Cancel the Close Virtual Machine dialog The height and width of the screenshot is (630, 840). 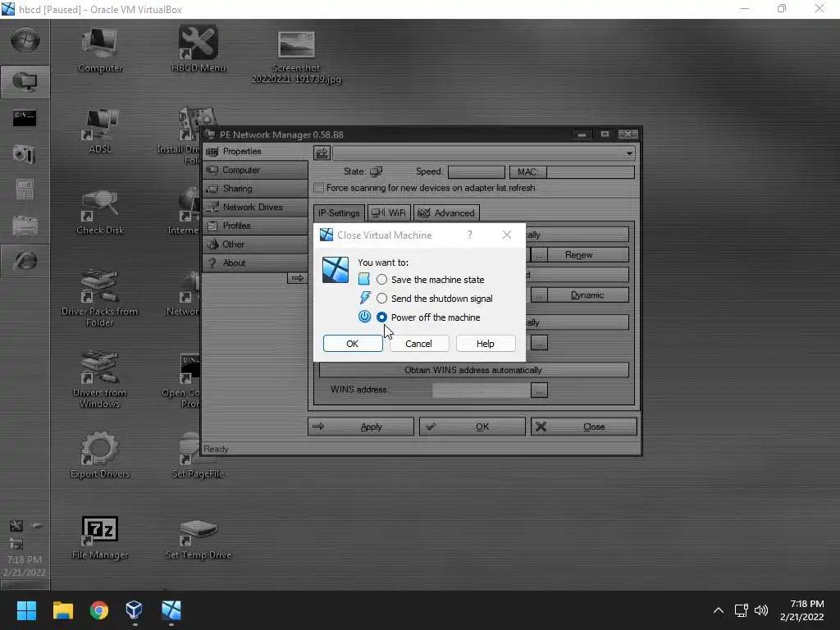pyautogui.click(x=419, y=344)
